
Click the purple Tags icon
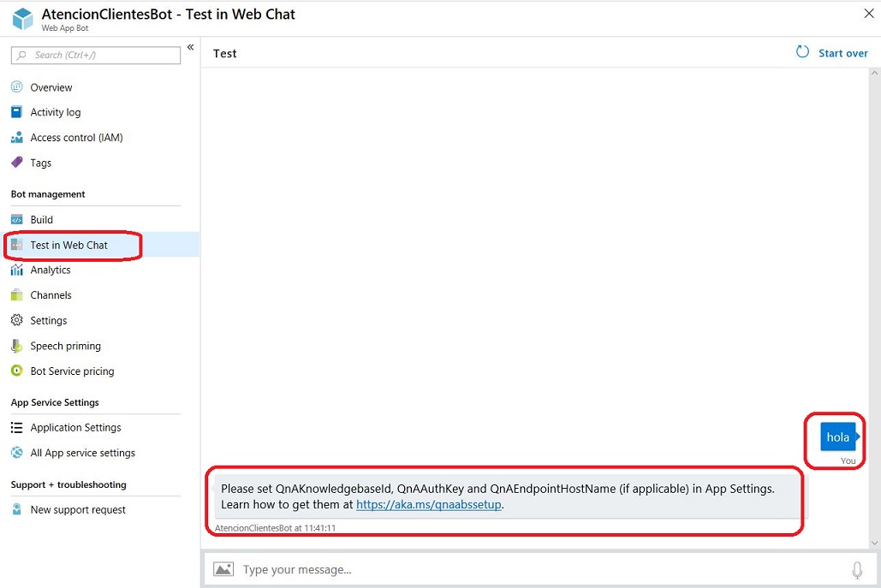click(17, 163)
